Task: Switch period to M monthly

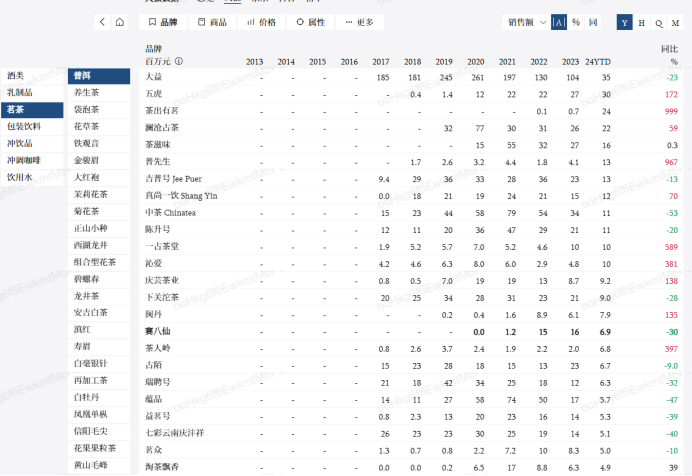Action: pyautogui.click(x=673, y=22)
